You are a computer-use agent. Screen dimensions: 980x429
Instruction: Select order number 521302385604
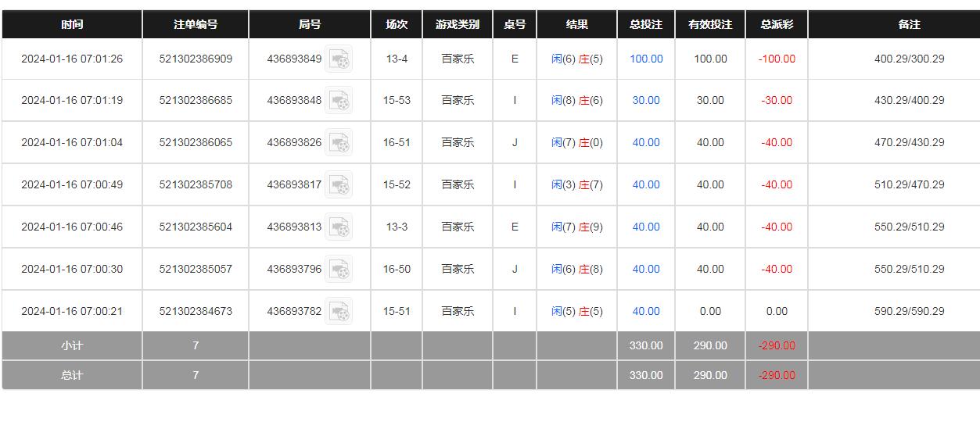point(196,227)
